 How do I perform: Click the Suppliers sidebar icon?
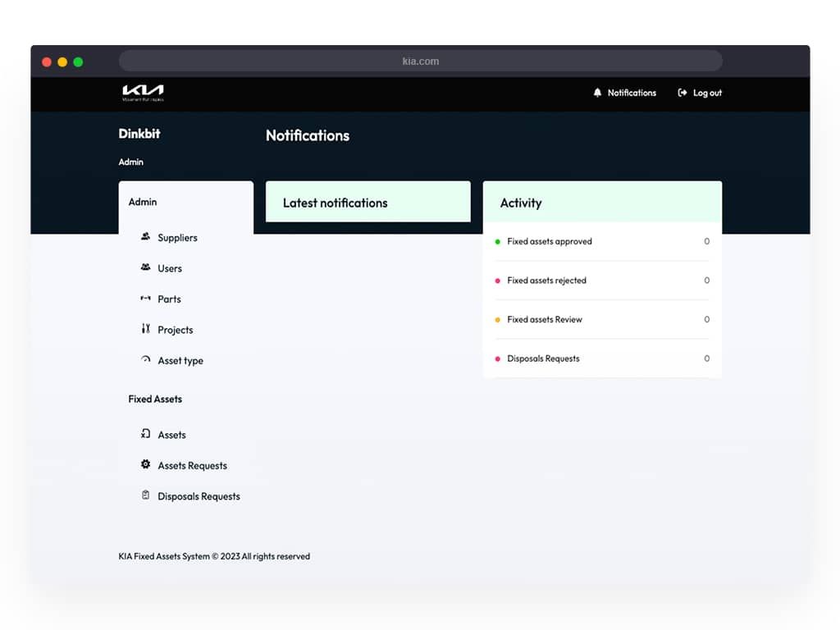click(145, 236)
